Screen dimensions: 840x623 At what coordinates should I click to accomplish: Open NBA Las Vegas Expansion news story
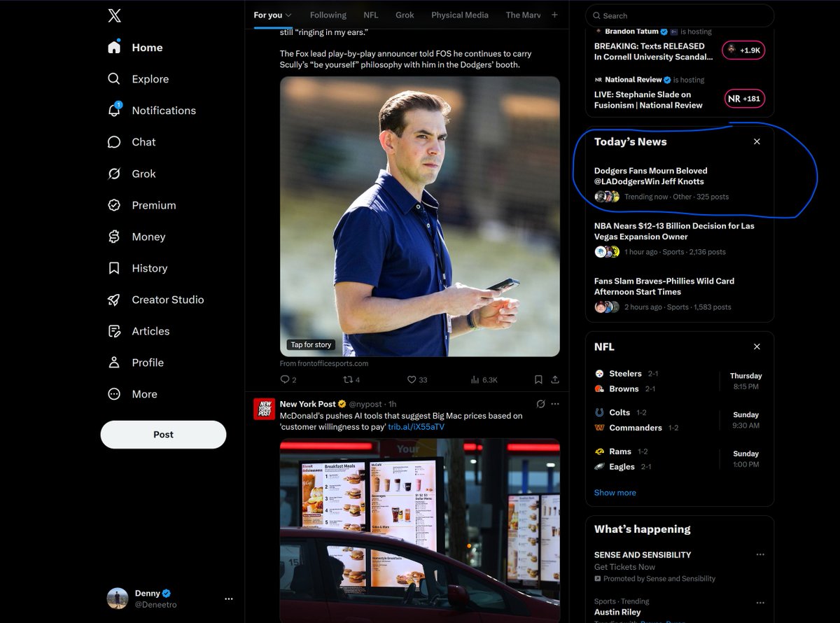680,239
